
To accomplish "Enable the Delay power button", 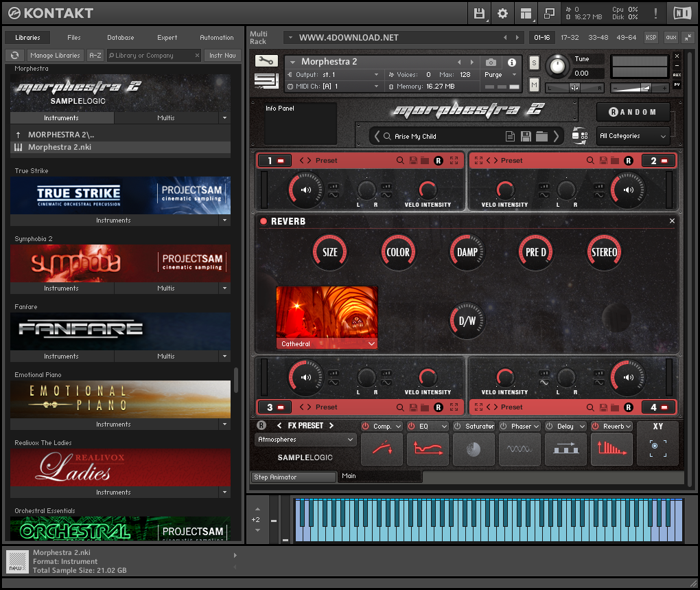I will (x=549, y=426).
